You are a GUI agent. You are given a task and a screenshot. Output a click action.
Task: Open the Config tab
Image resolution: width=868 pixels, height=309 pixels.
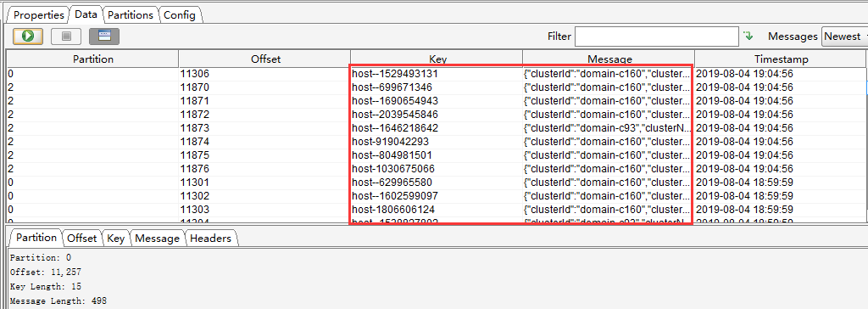coord(180,15)
